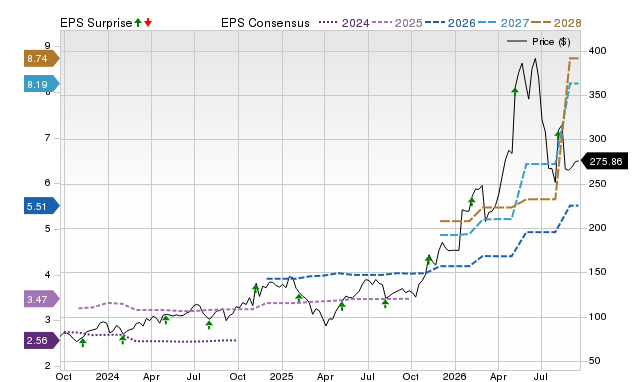Screen dimensions: 640x382
Task: Select the 5.51 EPS value tag for 2026
Action: click(41, 206)
